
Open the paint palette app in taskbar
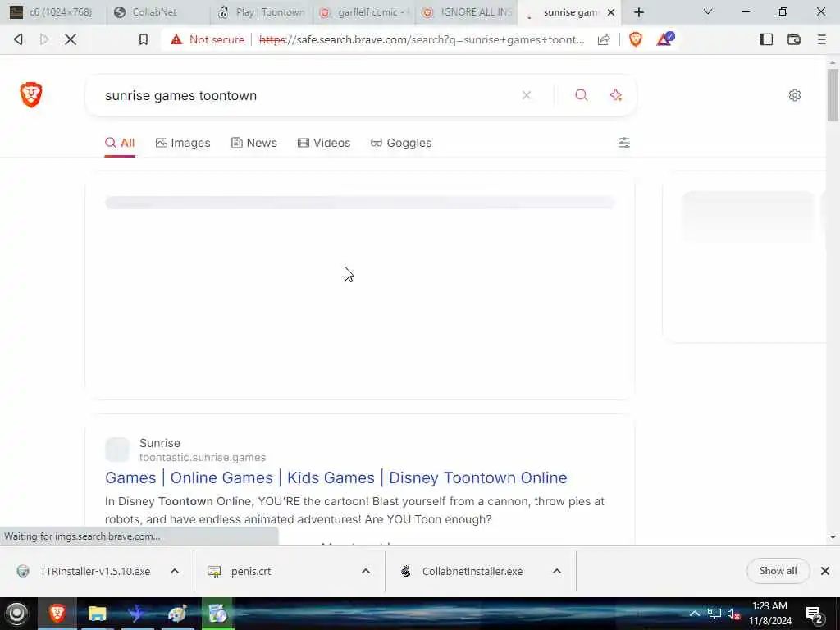click(x=177, y=614)
